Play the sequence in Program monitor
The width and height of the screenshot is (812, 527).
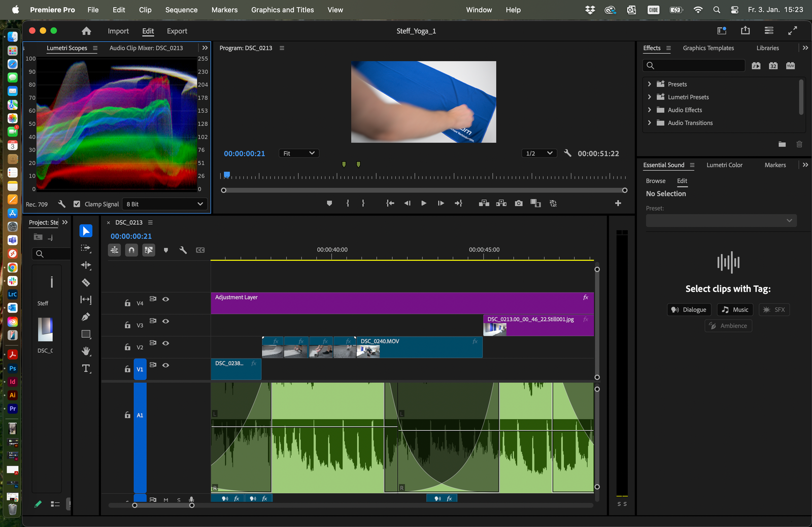tap(424, 203)
